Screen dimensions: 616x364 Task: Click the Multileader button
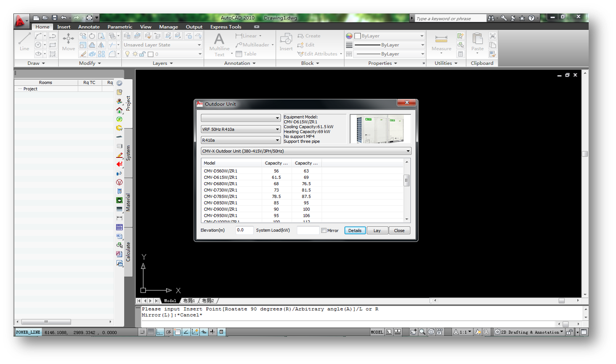pos(254,45)
